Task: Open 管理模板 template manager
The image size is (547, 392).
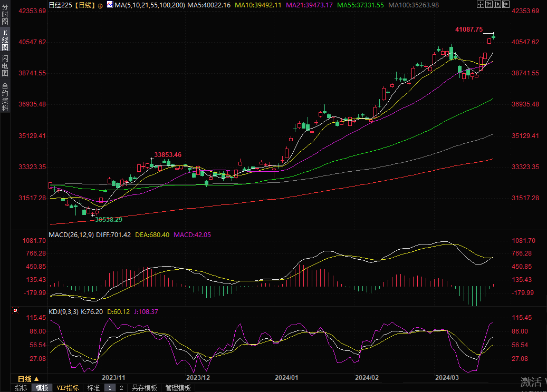Action: coord(178,388)
